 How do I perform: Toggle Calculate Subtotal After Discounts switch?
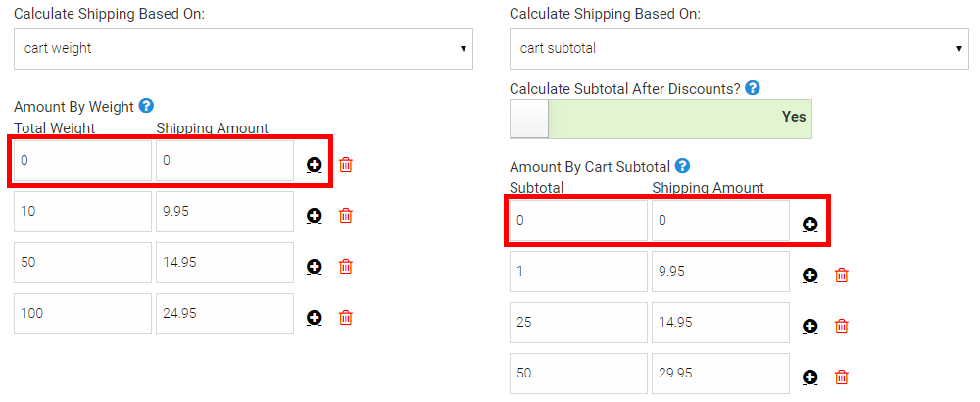pos(661,118)
